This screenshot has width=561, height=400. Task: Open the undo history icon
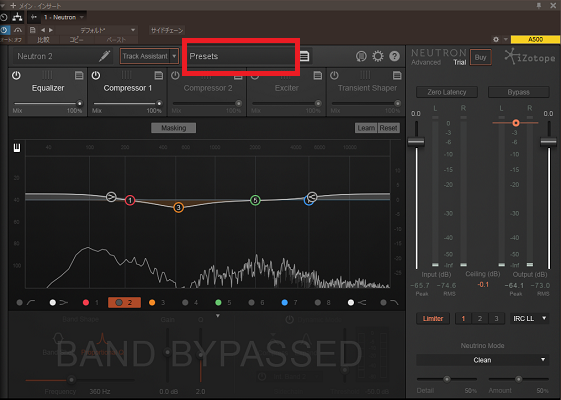click(x=361, y=56)
